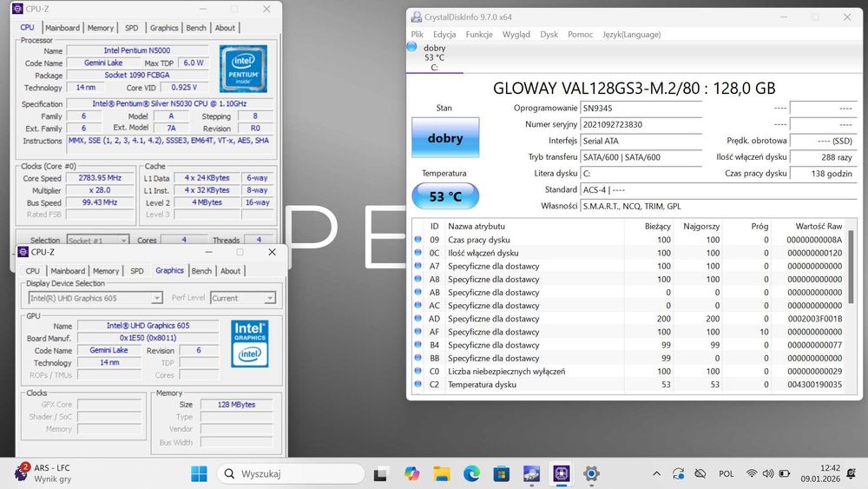Viewport: 868px width, 489px height.
Task: Switch to the CPU-Z taskbar icon
Action: (x=561, y=474)
